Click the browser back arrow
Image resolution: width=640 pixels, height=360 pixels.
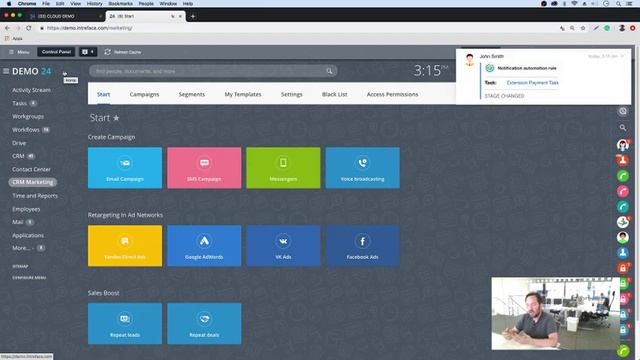7,28
